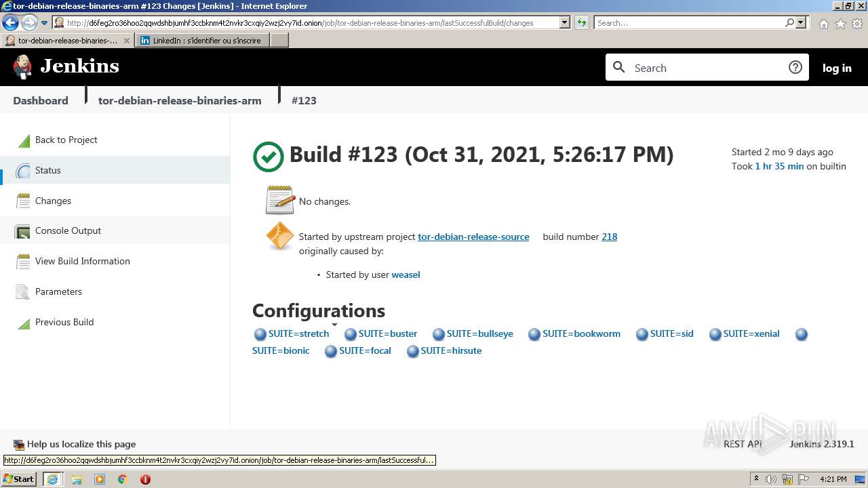This screenshot has width=868, height=488.
Task: Click the Previous Build green arrow icon
Action: pos(24,323)
